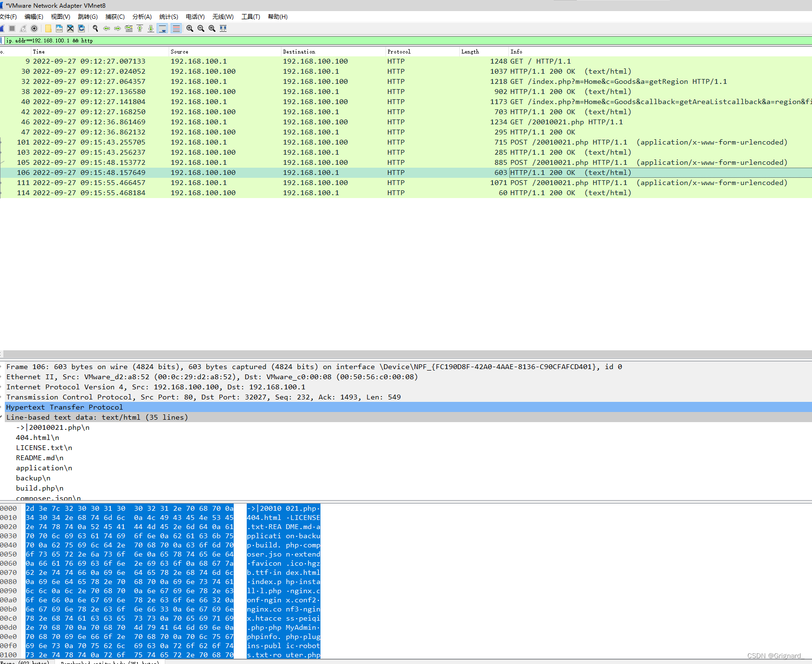Select packet 105 POST request
This screenshot has height=664, width=812.
click(406, 162)
